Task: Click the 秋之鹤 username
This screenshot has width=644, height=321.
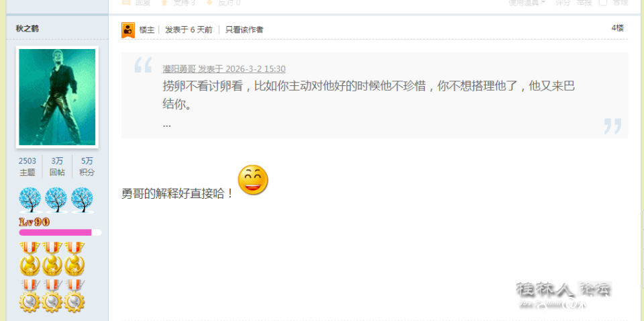Action: [x=28, y=28]
